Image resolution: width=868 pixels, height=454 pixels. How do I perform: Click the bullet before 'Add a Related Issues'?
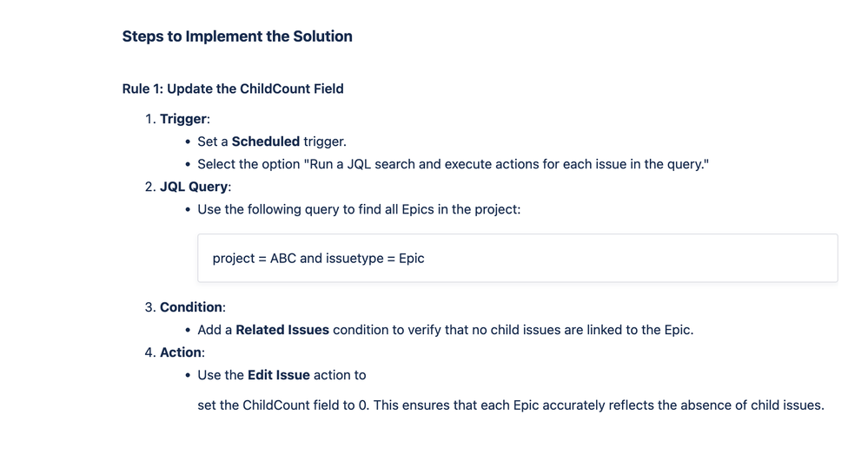tap(188, 331)
